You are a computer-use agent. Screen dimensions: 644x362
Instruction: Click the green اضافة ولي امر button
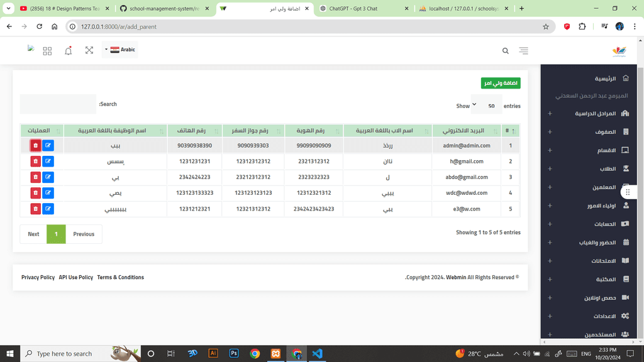coord(501,84)
